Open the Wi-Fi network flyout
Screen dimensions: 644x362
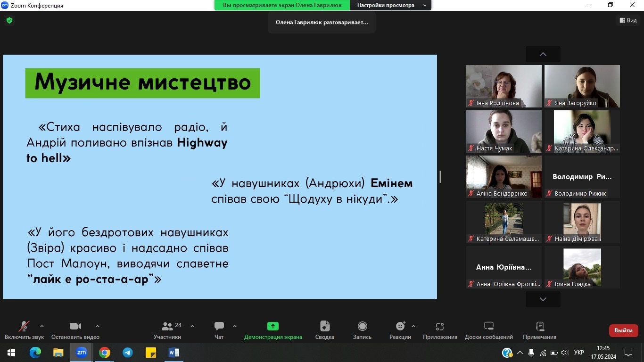543,353
